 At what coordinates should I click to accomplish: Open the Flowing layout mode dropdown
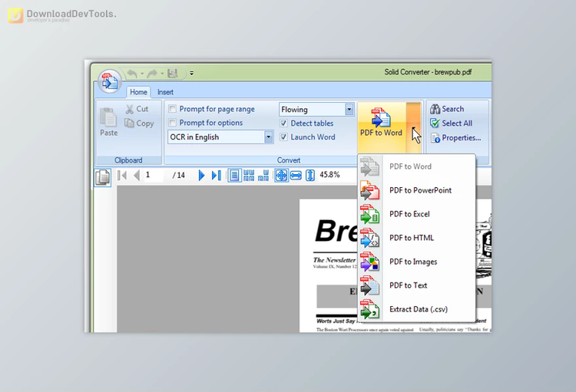[349, 109]
